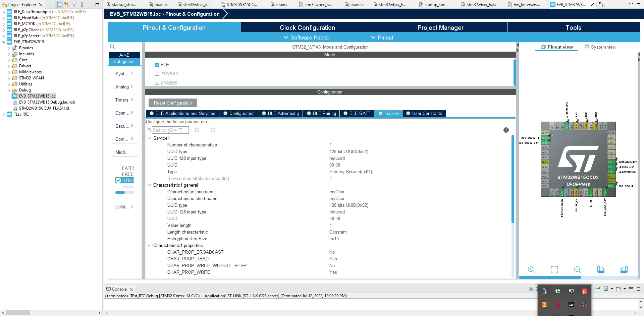The width and height of the screenshot is (644, 316).
Task: Open Project Explorer view menu (three dots)
Action: point(82,5)
